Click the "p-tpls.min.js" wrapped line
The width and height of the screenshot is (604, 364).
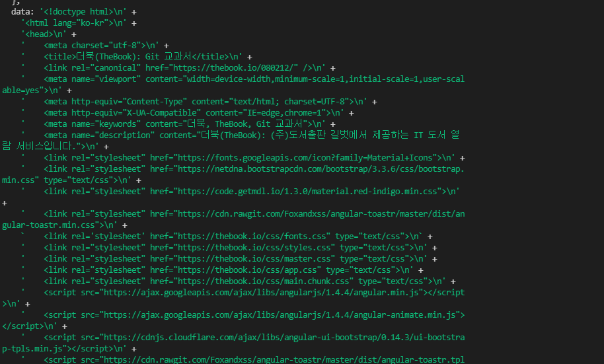tap(69, 349)
